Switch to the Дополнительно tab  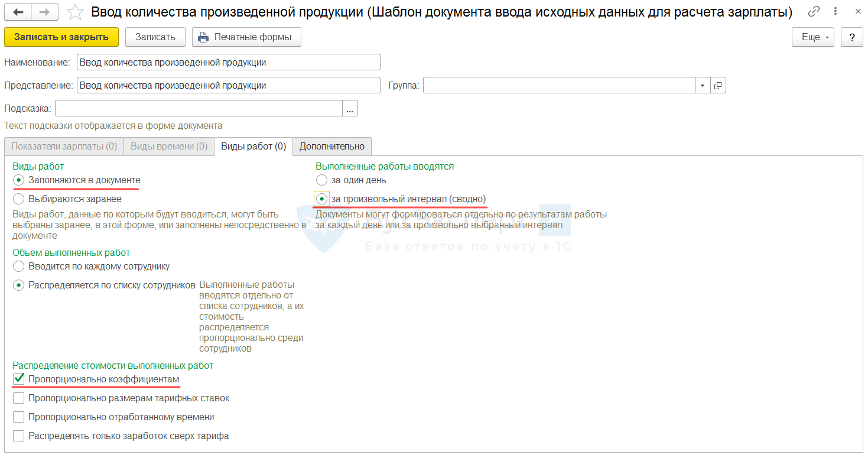point(332,147)
